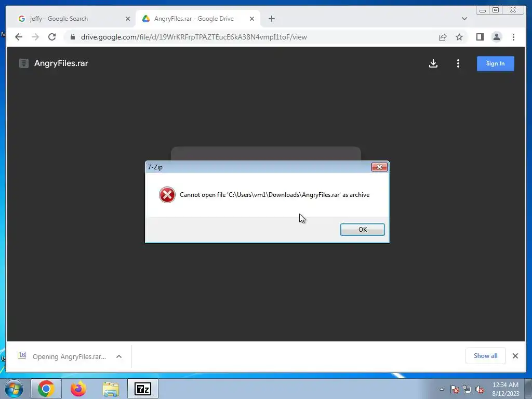The height and width of the screenshot is (399, 532).
Task: Show hidden system tray icons
Action: pyautogui.click(x=442, y=389)
